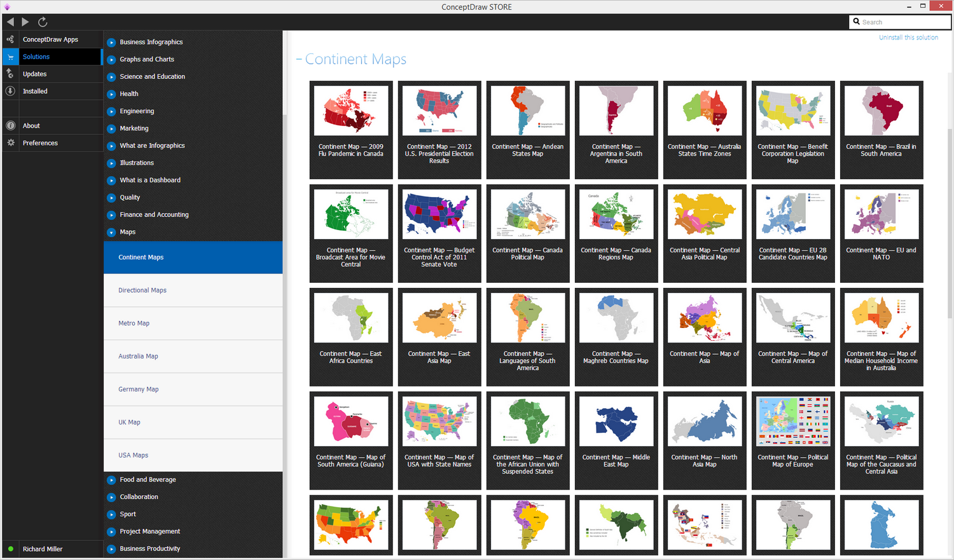Click the Installed download icon
The width and height of the screenshot is (954, 560).
pos(10,91)
